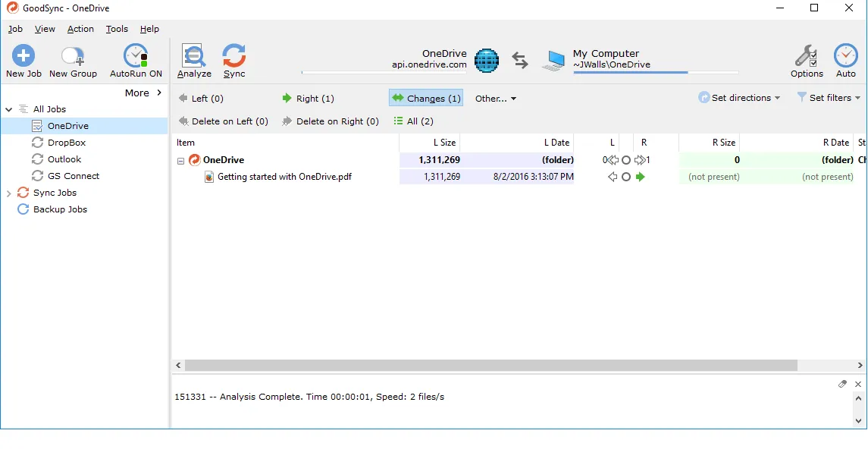Viewport: 868px width, 465px height.
Task: Expand the Sync Jobs tree node
Action: (8, 193)
